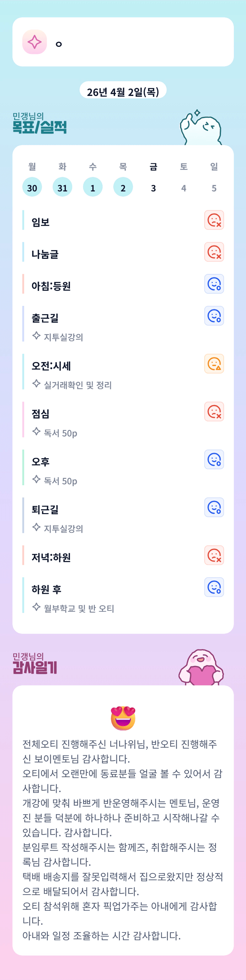The image size is (246, 980).
Task: Tap the blue smiley icon for 퇴근길
Action: 214,508
